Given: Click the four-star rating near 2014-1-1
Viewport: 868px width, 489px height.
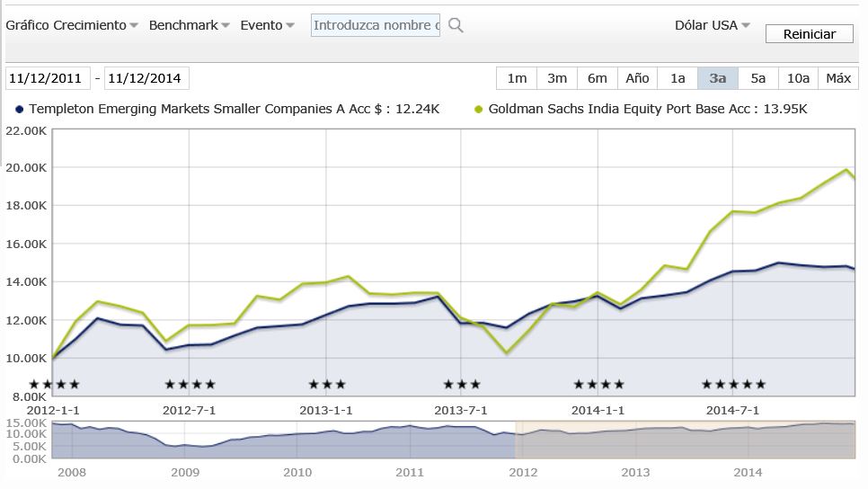Looking at the screenshot, I should [598, 385].
